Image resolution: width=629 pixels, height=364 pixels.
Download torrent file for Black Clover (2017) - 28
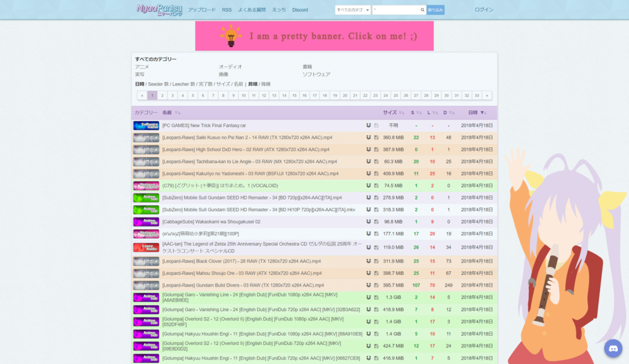(377, 261)
